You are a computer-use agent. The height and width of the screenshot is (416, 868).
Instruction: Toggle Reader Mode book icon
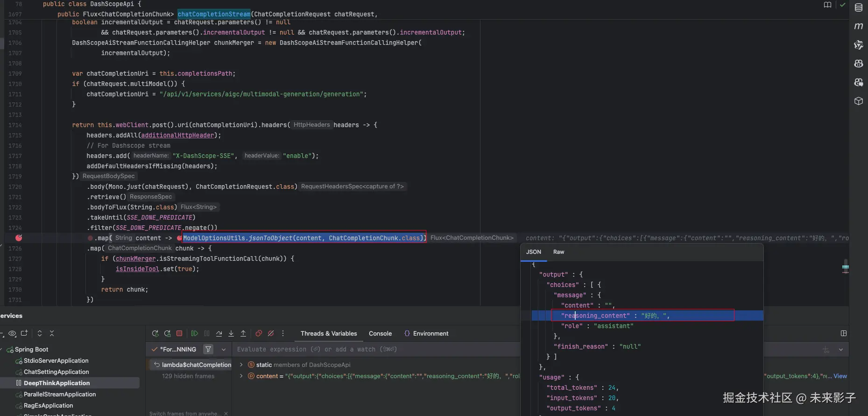pyautogui.click(x=827, y=5)
